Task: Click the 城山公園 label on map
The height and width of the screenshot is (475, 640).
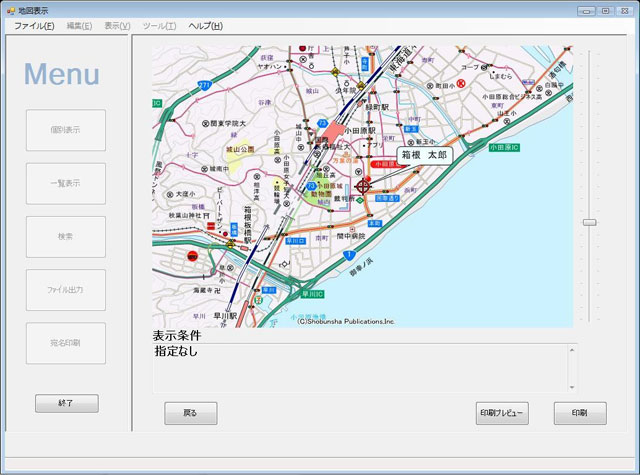Action: click(240, 149)
